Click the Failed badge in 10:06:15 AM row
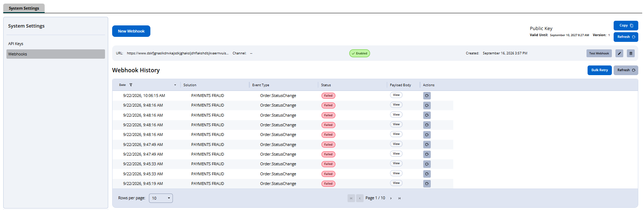The image size is (644, 210). (x=328, y=96)
